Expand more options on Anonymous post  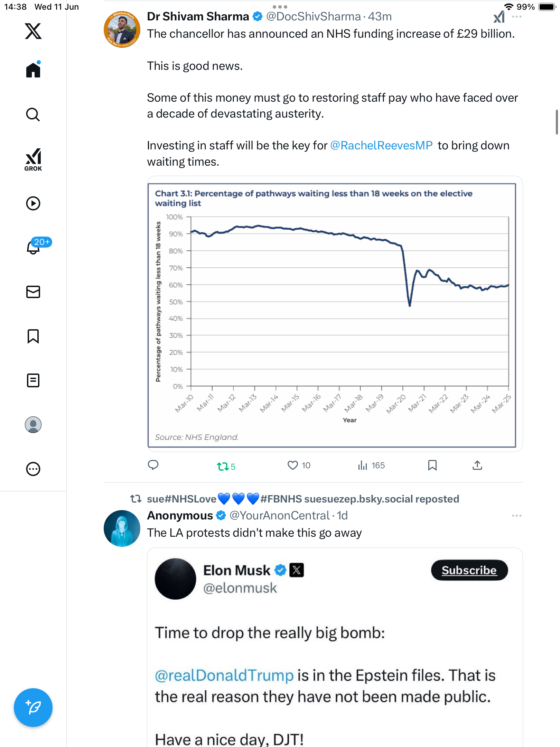point(517,516)
